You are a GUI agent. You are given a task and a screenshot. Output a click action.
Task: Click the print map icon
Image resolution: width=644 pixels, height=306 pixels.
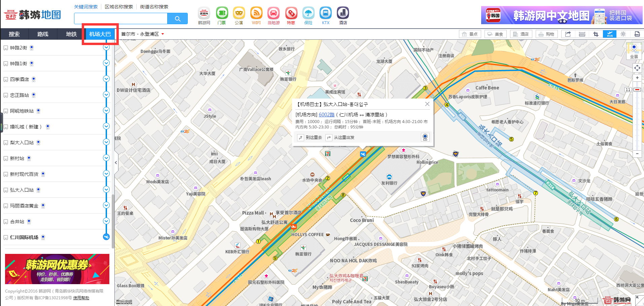(637, 34)
